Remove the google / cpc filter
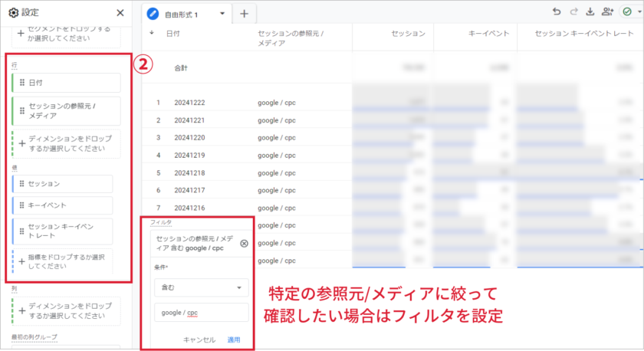Image resolution: width=644 pixels, height=351 pixels. [244, 243]
